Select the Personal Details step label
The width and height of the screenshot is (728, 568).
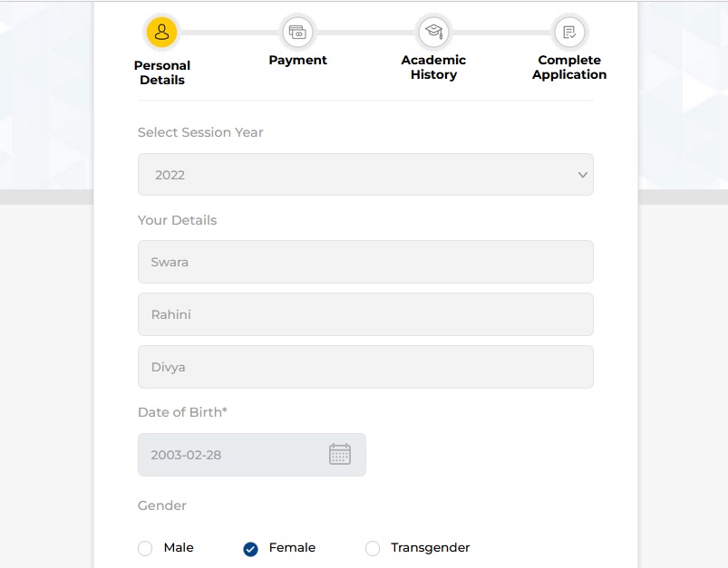click(162, 72)
